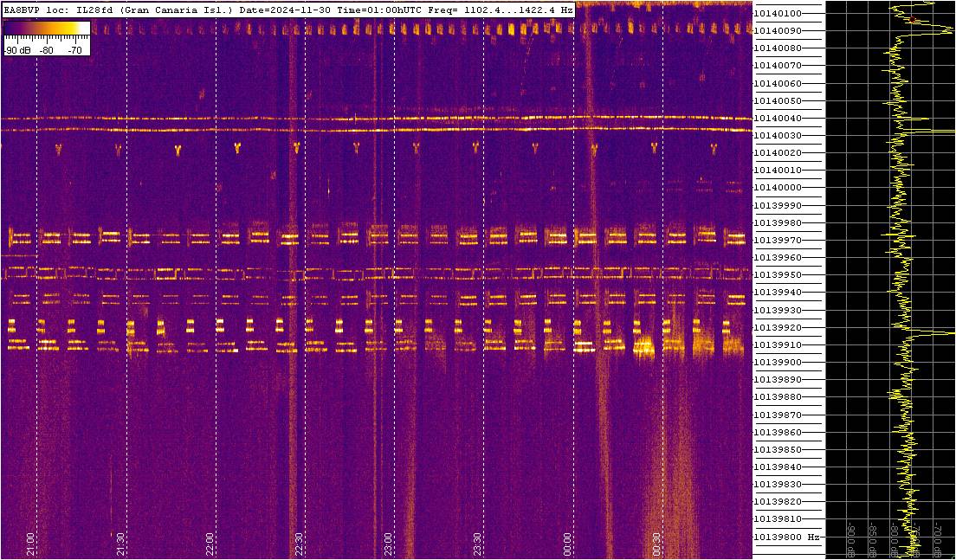Click the 10139890 frequency label
This screenshot has width=956, height=560.
click(778, 380)
